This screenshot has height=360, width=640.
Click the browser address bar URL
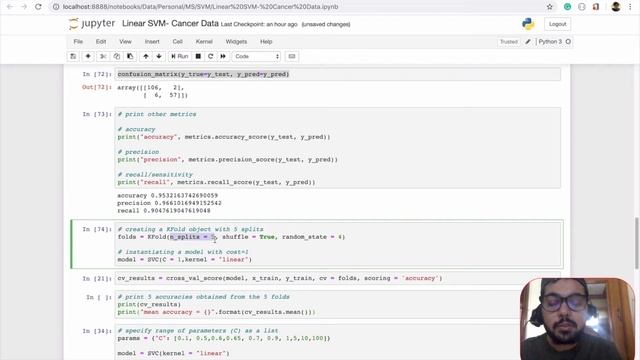tap(200, 7)
